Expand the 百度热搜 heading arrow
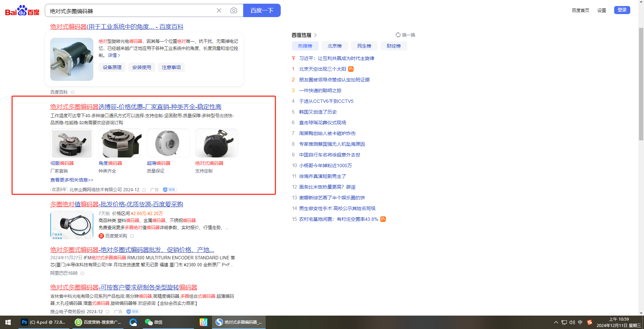 (x=316, y=35)
